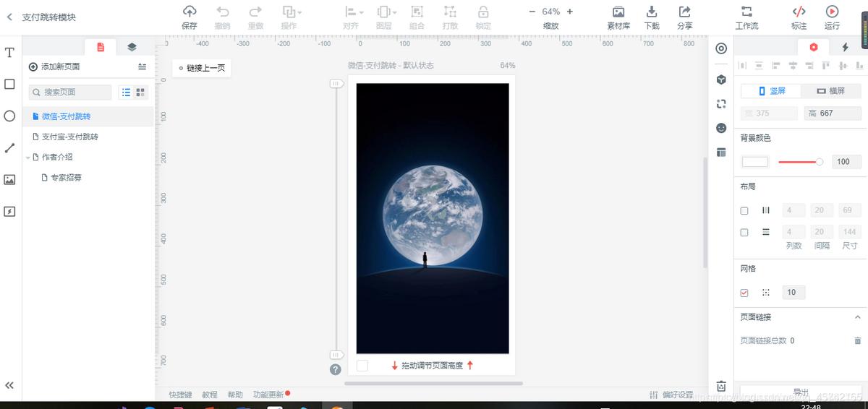Toggle the column layout checkbox
This screenshot has height=409, width=868.
(x=744, y=211)
